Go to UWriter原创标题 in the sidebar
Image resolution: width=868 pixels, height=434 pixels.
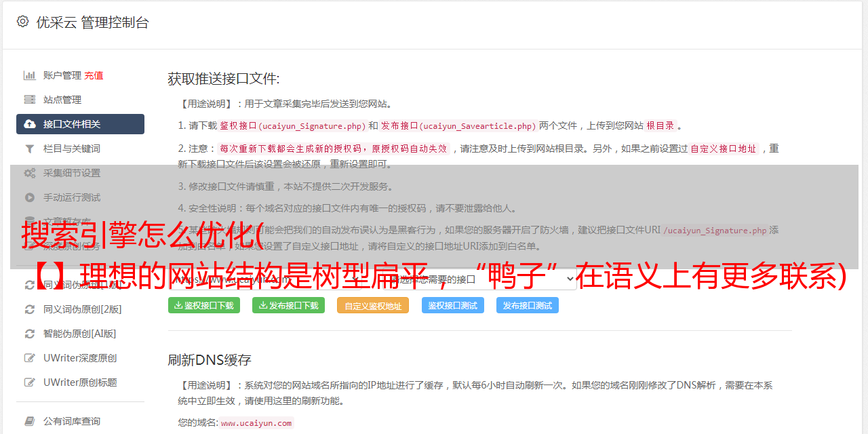pyautogui.click(x=80, y=382)
